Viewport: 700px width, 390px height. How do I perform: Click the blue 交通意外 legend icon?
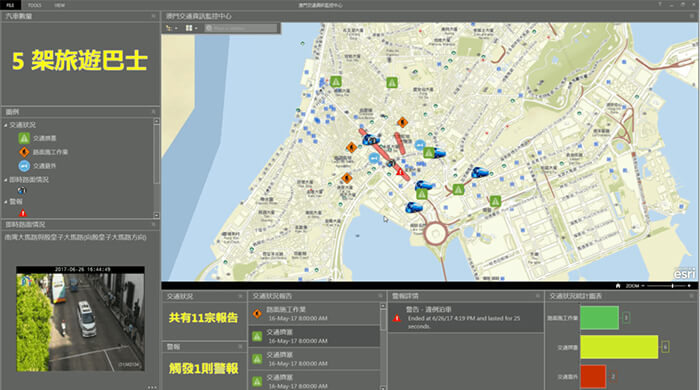24,166
